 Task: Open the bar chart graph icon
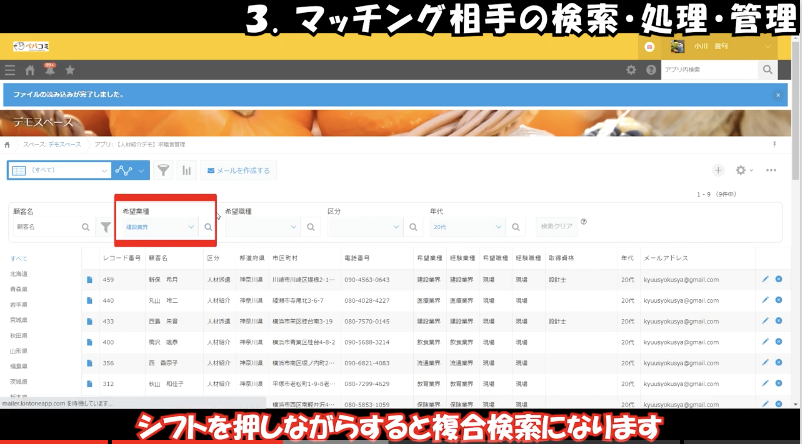186,170
